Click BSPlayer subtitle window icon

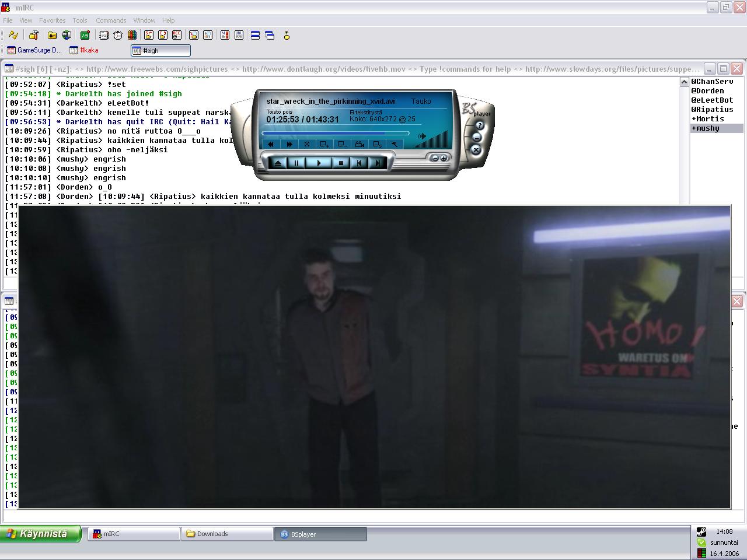pyautogui.click(x=378, y=144)
